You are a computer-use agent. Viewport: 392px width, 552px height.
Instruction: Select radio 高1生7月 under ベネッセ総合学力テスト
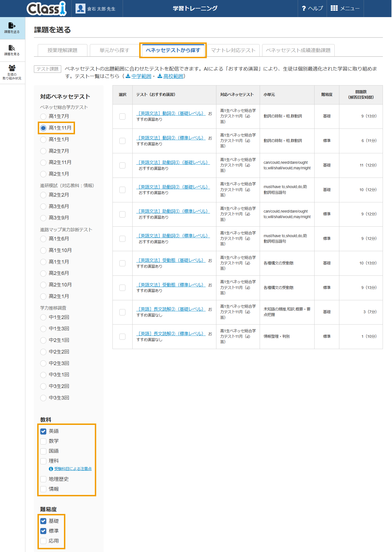pyautogui.click(x=43, y=116)
